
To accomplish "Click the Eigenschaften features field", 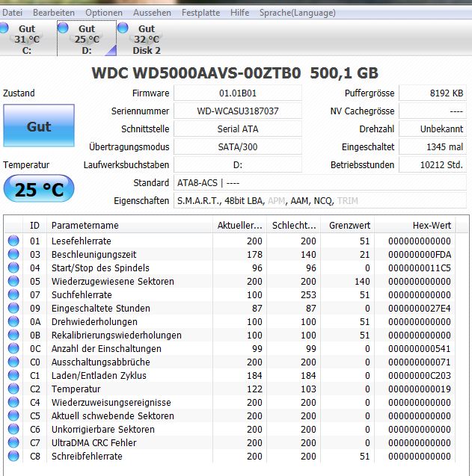I will coord(320,201).
